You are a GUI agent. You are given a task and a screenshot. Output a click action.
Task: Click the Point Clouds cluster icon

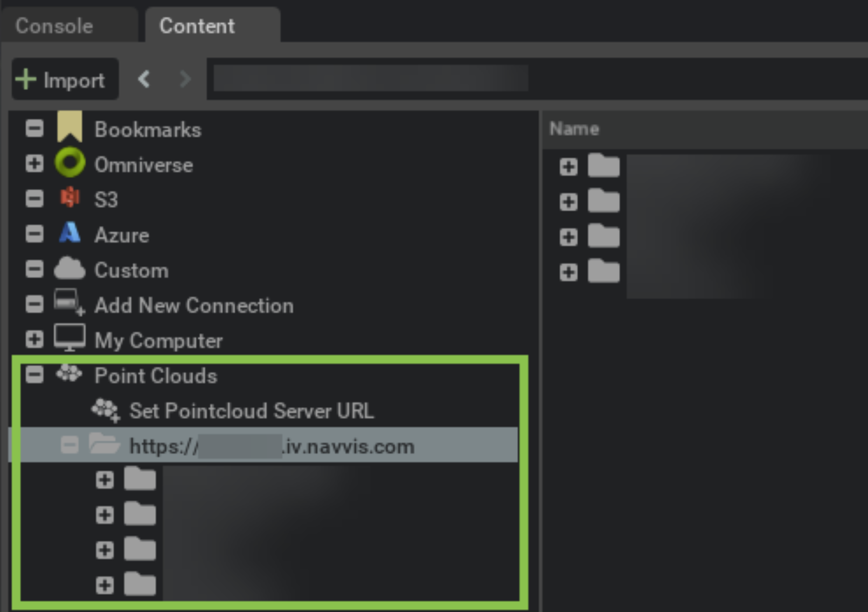pyautogui.click(x=70, y=374)
